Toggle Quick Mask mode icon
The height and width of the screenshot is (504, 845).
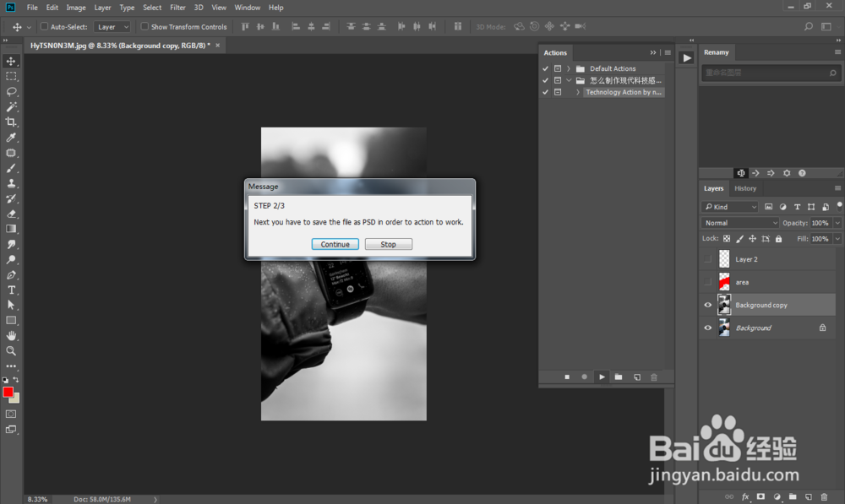11,414
